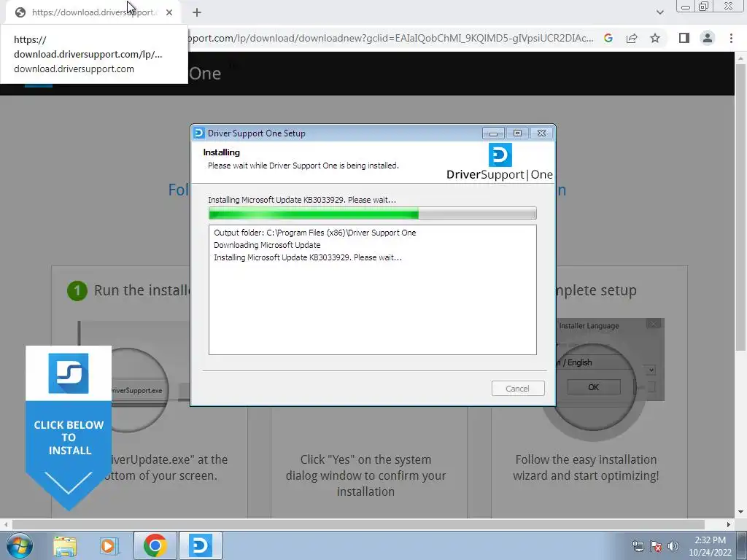747x560 pixels.
Task: Open the Windows Start menu
Action: pos(18,545)
